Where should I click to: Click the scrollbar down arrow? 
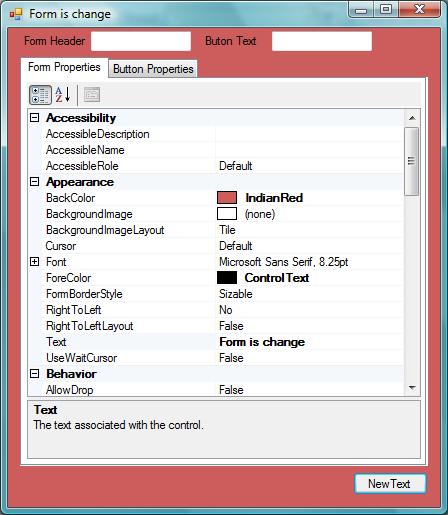pos(412,388)
